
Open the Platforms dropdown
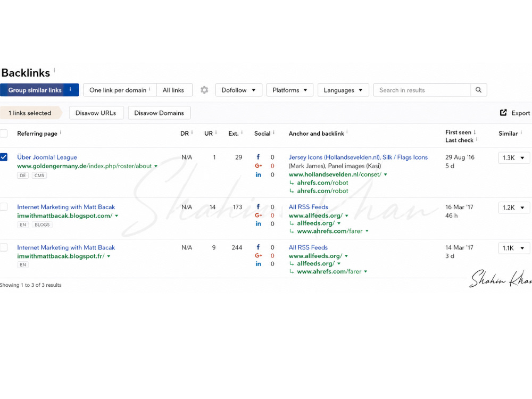tap(290, 90)
